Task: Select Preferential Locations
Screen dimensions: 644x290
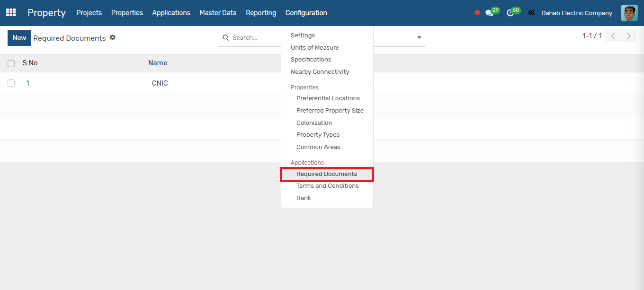Action: coord(327,98)
